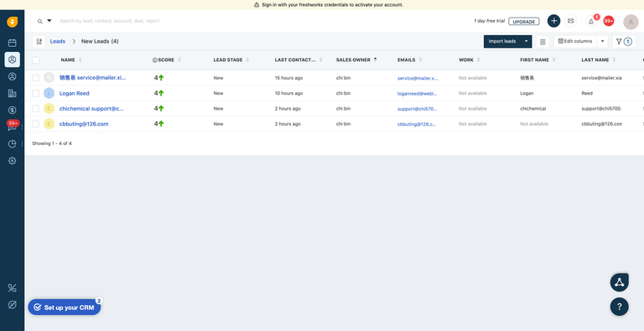The height and width of the screenshot is (331, 644).
Task: Open the search scope dropdown arrow
Action: pyautogui.click(x=49, y=21)
